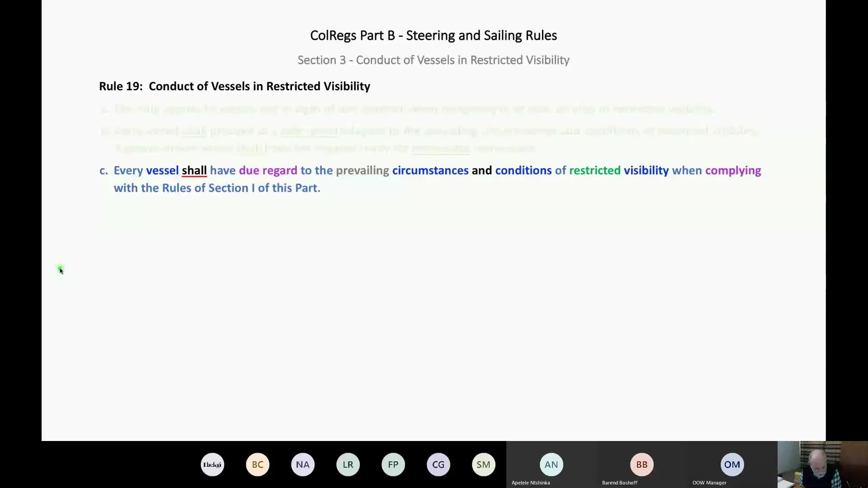Open the presenter's webcam video tile
This screenshot has height=488, width=868.
pyautogui.click(x=823, y=465)
